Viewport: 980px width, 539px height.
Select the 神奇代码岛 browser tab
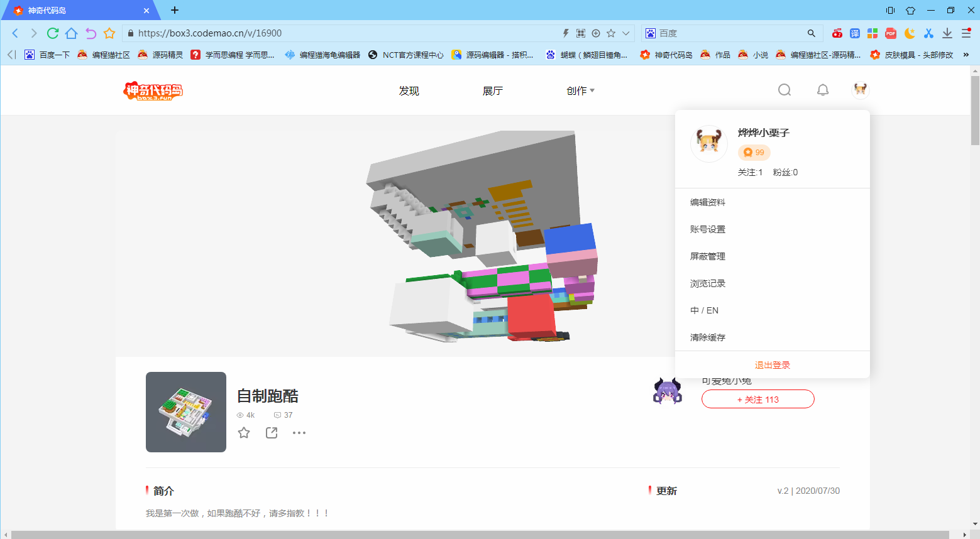pos(82,11)
